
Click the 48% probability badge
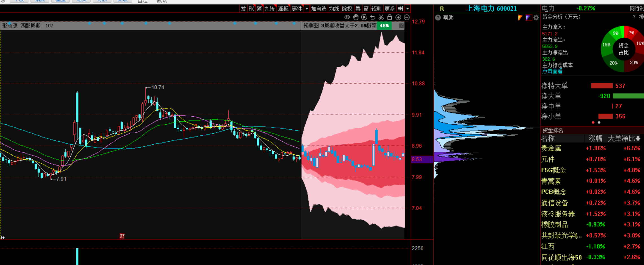pos(384,26)
